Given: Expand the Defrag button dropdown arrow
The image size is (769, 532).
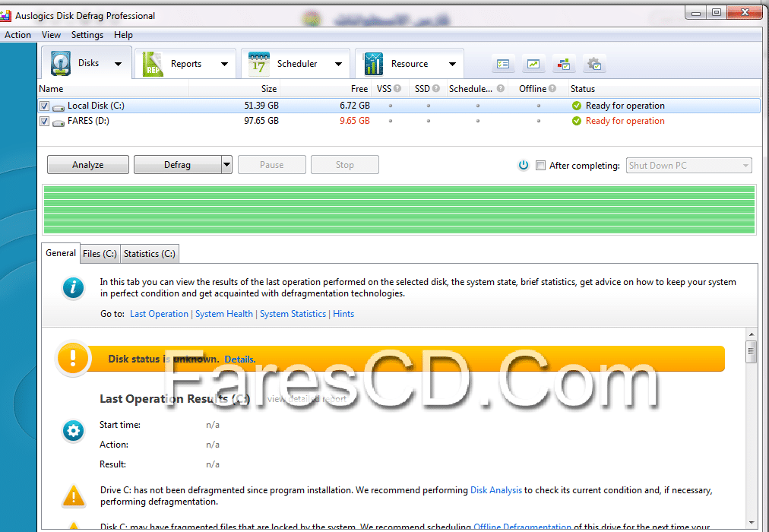Looking at the screenshot, I should click(x=226, y=165).
